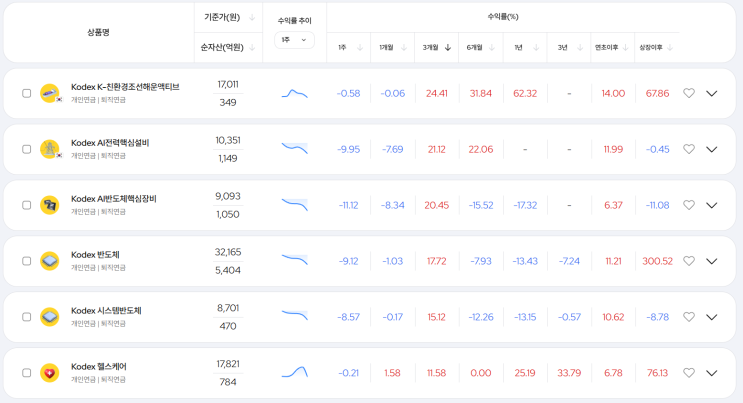Viewport: 743px width, 403px height.
Task: Sort by 6개월 return arrow
Action: tap(492, 47)
